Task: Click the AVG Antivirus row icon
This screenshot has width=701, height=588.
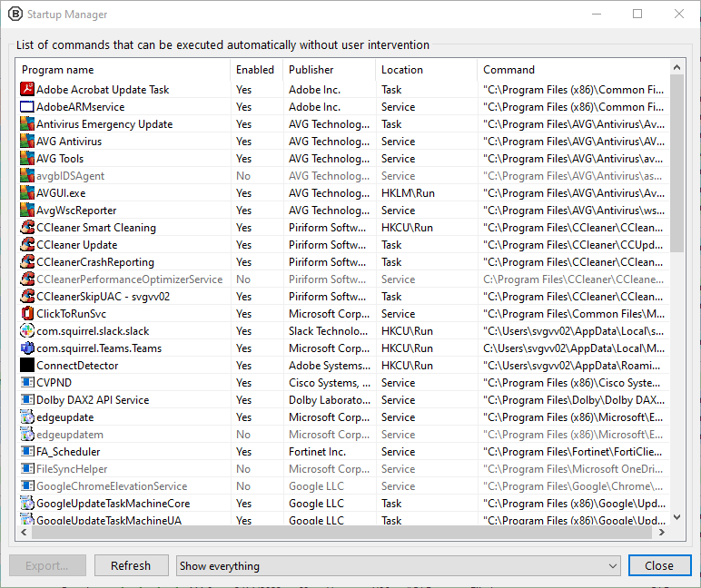Action: [27, 142]
